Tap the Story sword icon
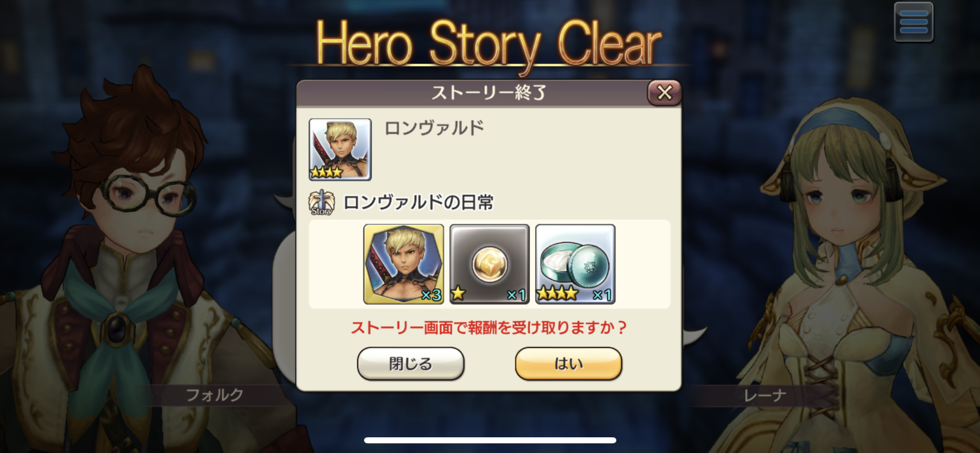Image resolution: width=980 pixels, height=453 pixels. (321, 203)
